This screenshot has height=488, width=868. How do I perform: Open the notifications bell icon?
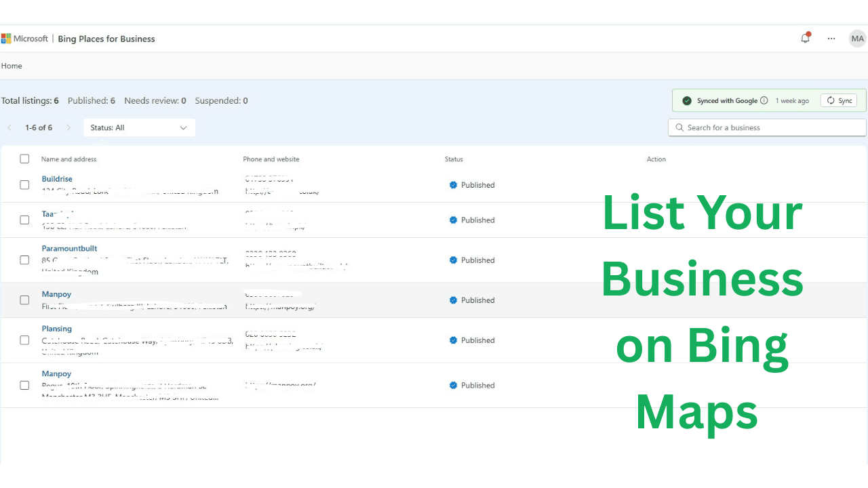[x=805, y=39]
